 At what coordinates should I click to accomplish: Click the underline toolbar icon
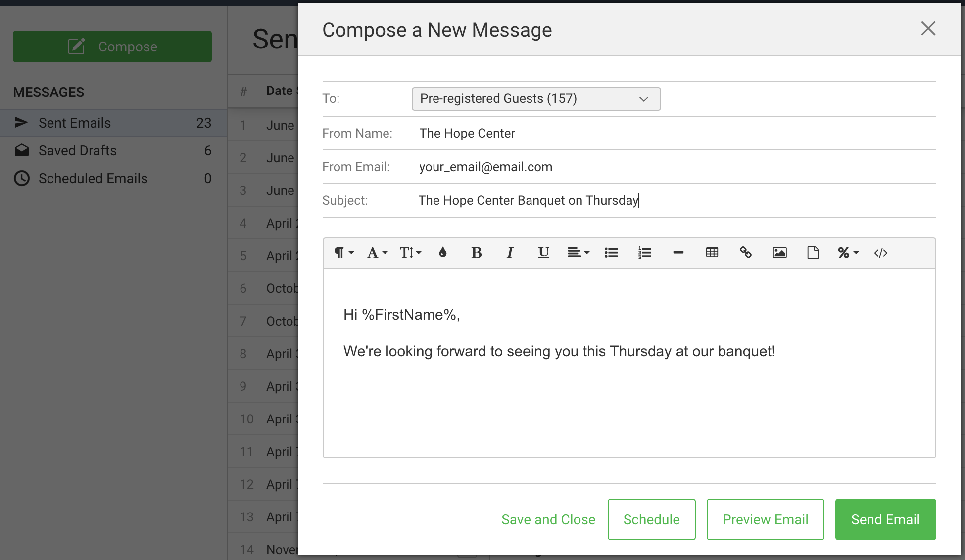(543, 253)
